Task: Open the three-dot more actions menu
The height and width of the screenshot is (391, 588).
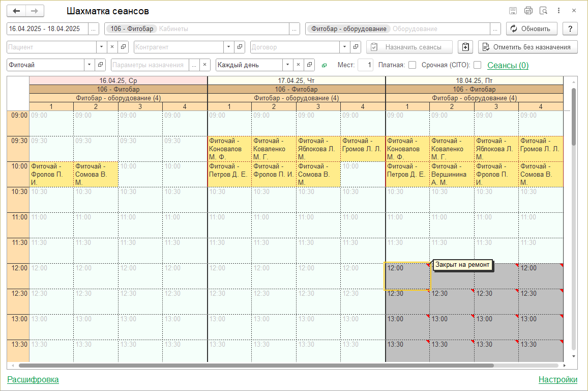Action: click(558, 11)
